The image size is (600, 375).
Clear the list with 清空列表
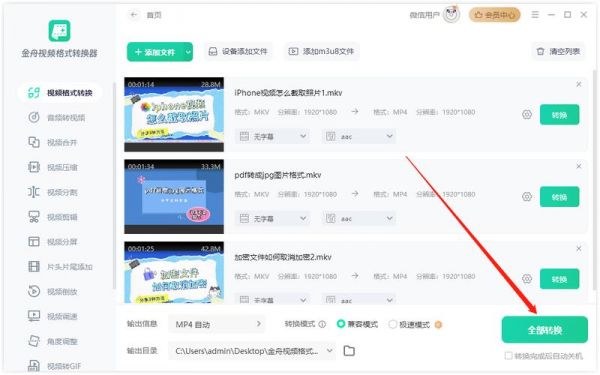(558, 51)
